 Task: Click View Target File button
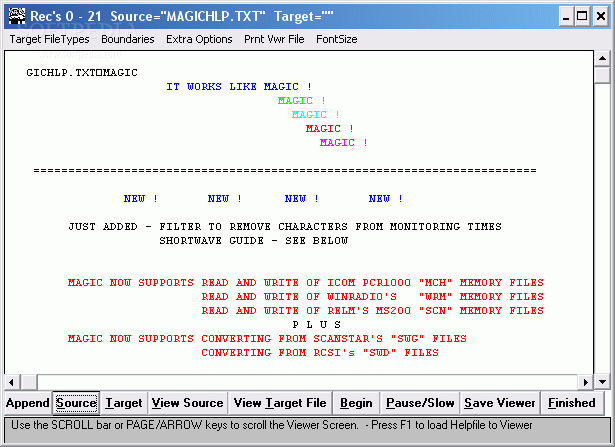click(x=280, y=403)
